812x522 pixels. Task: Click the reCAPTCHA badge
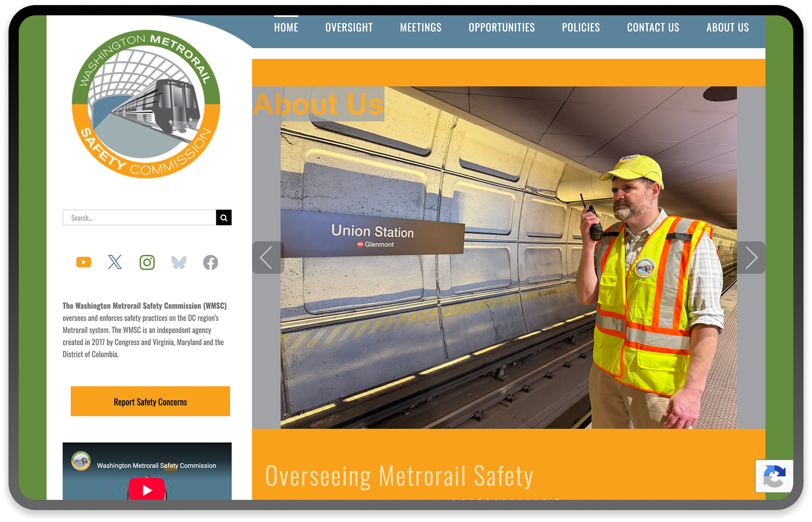point(774,476)
